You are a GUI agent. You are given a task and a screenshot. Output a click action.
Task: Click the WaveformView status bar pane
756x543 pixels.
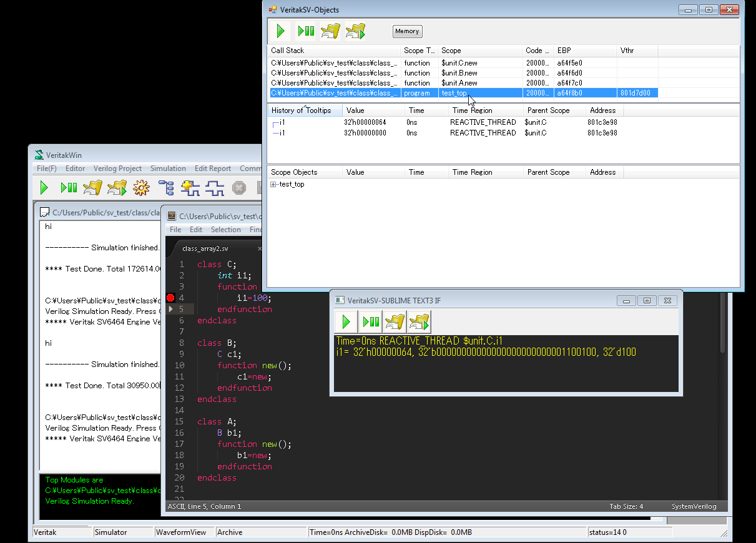[184, 532]
